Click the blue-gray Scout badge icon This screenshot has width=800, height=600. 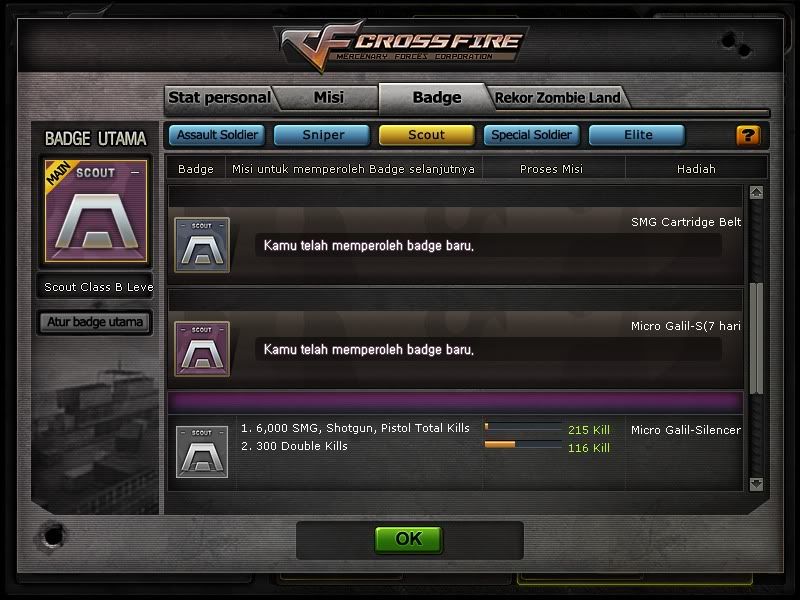pyautogui.click(x=202, y=245)
